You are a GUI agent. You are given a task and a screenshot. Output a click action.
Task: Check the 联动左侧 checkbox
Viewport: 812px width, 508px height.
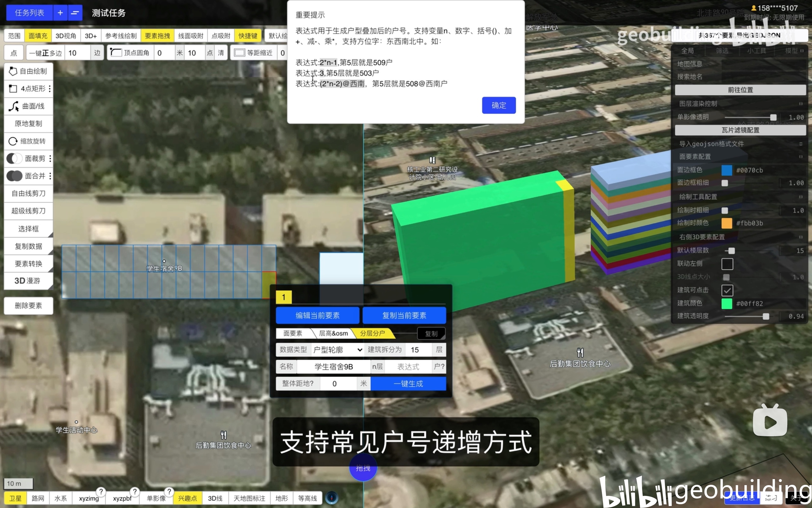[x=727, y=264]
